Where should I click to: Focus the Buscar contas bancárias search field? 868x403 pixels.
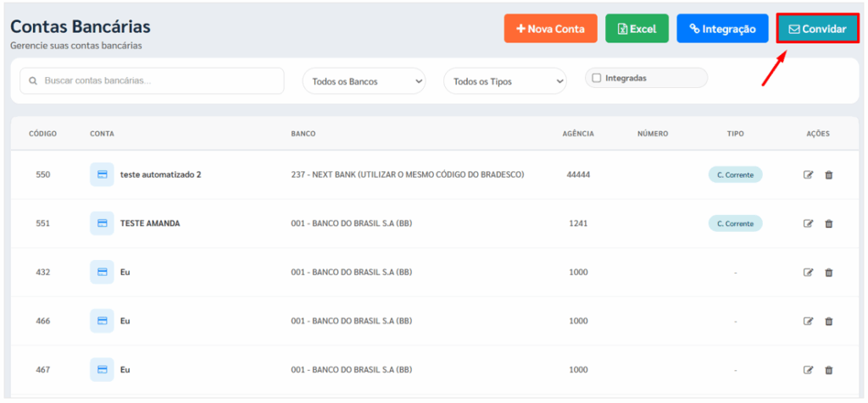point(153,81)
